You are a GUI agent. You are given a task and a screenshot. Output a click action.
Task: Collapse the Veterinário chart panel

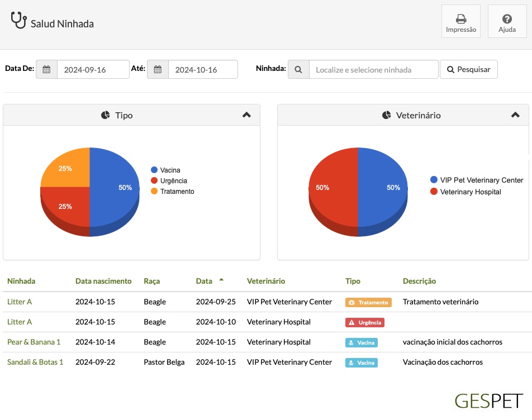pyautogui.click(x=515, y=115)
